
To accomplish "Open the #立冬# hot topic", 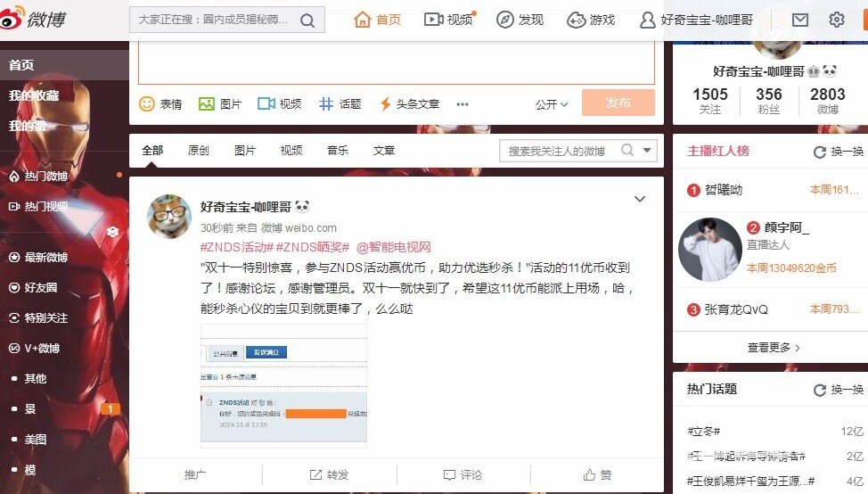I will coord(704,432).
